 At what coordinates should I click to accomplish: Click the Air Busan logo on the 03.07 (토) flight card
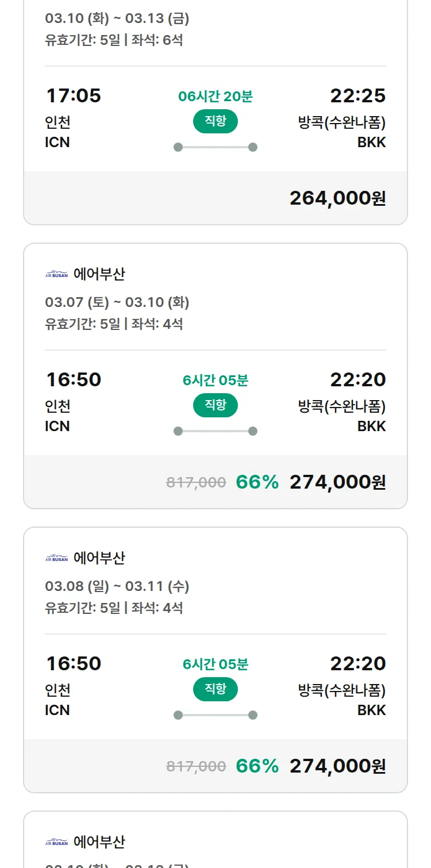(56, 275)
